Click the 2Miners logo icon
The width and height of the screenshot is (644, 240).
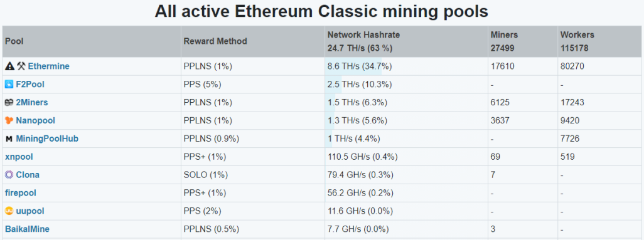[x=9, y=103]
